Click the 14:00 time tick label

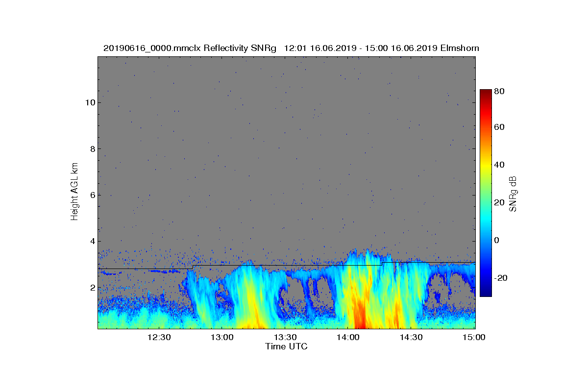point(348,338)
